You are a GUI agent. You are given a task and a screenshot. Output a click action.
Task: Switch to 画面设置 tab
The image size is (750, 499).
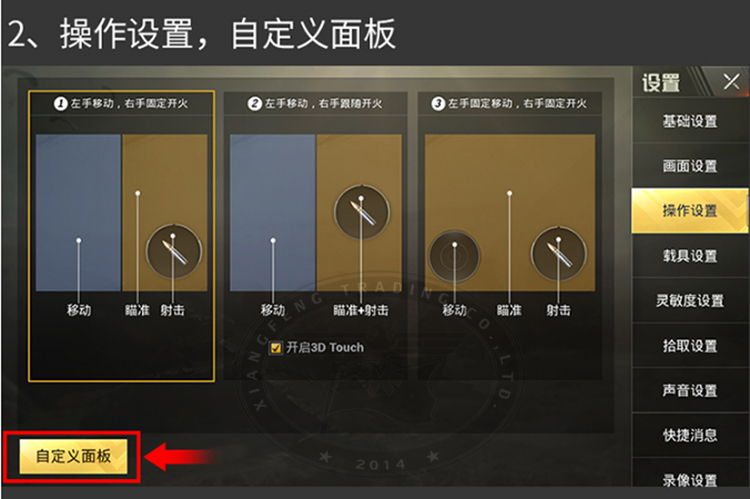(690, 166)
